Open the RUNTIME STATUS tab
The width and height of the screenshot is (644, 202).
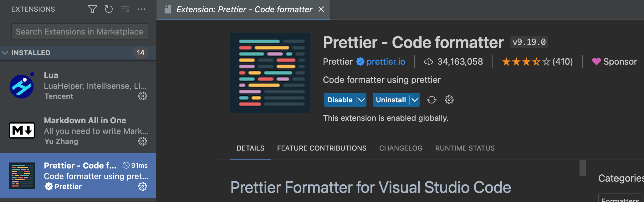coord(465,148)
